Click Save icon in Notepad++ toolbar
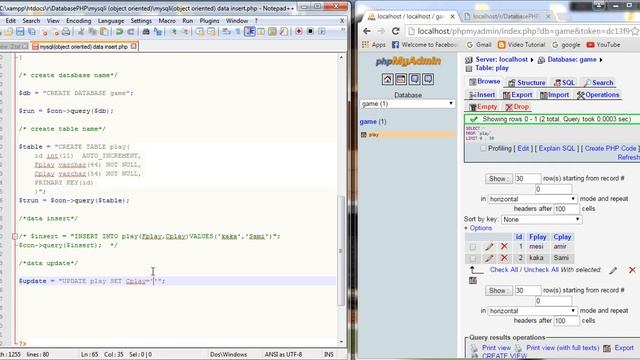 (20, 31)
